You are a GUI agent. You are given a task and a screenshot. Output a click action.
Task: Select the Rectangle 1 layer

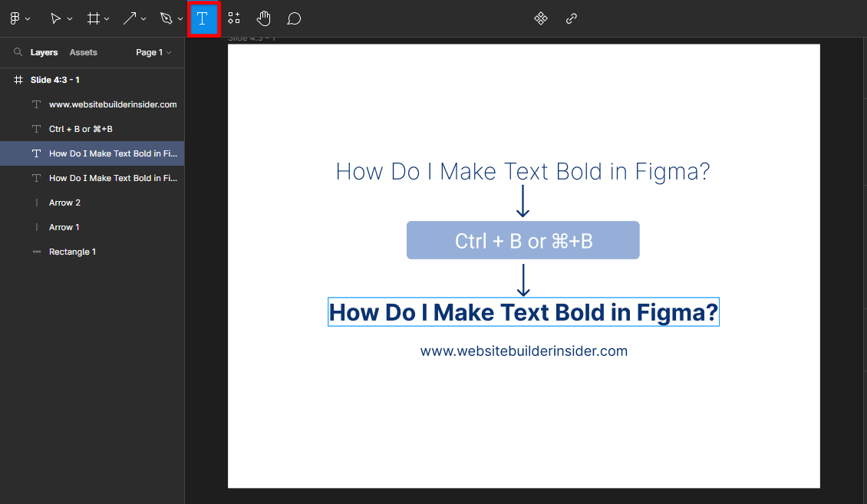click(x=71, y=251)
